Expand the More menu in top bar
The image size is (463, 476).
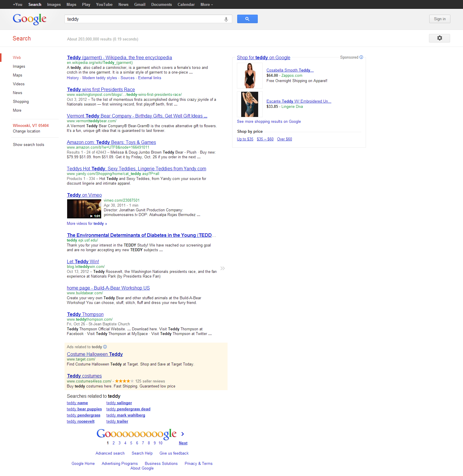point(206,4)
